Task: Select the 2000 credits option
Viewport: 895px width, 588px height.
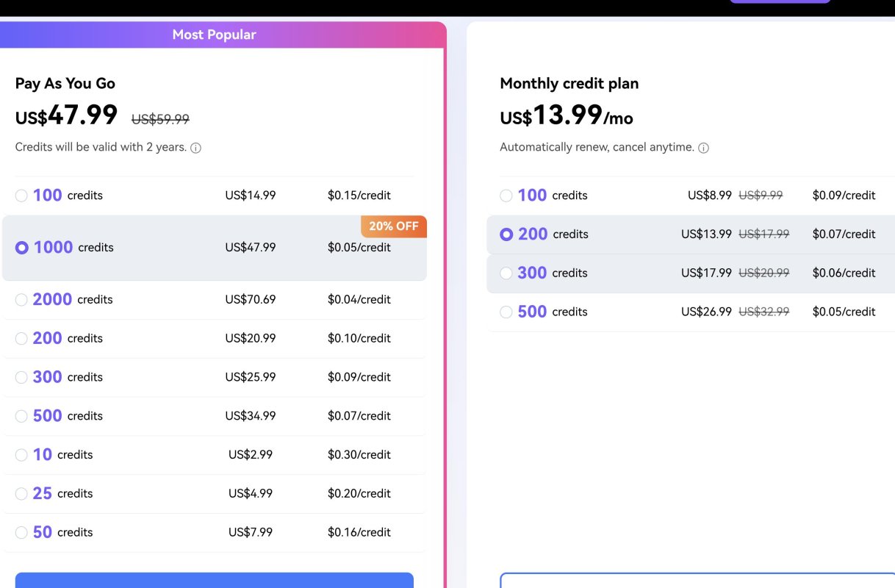Action: (21, 299)
